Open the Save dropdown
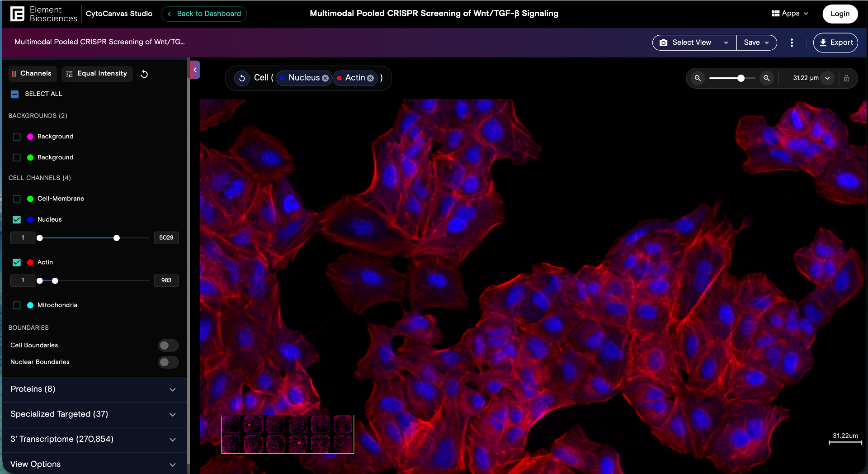868x474 pixels. point(757,43)
